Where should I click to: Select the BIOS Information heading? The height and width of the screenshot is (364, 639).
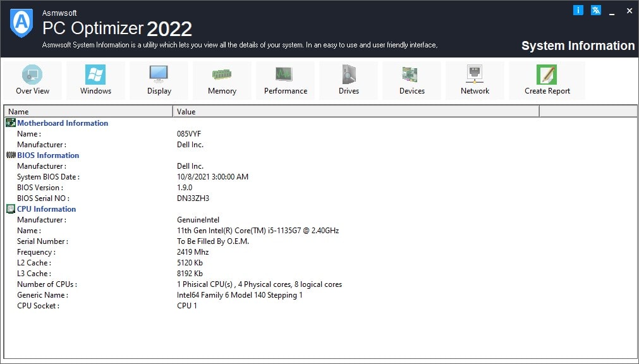pyautogui.click(x=48, y=155)
